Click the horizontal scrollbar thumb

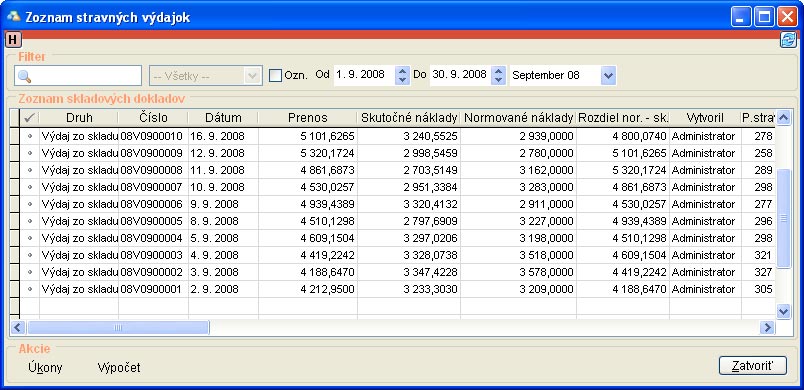click(x=118, y=327)
